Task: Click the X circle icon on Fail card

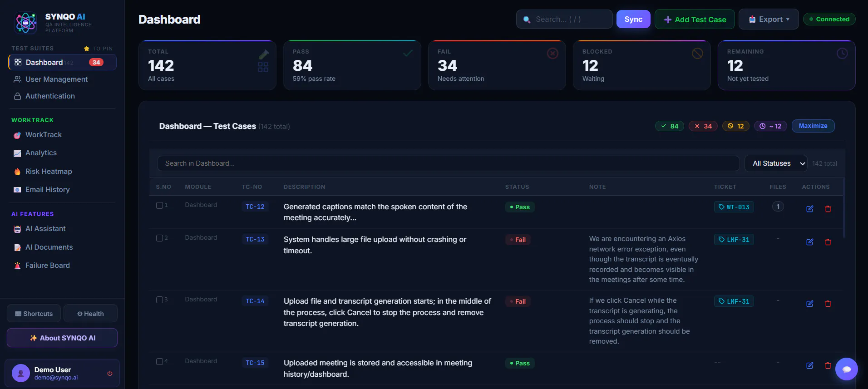Action: pos(552,53)
